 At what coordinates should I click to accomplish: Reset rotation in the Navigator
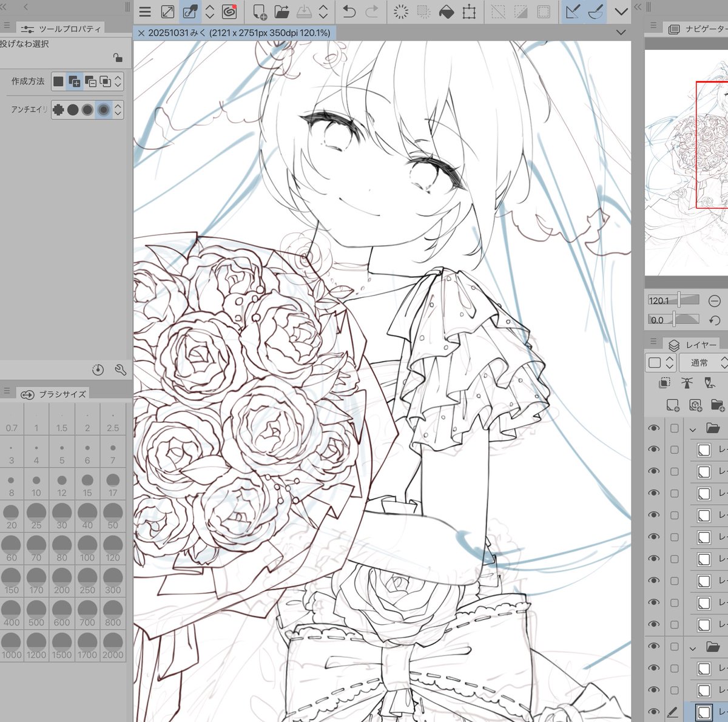point(714,320)
